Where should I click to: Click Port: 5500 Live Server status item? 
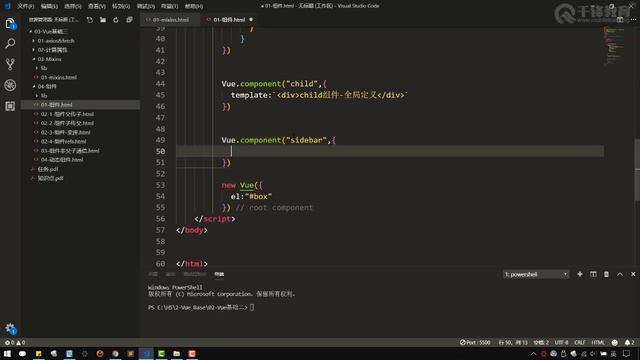pyautogui.click(x=475, y=342)
